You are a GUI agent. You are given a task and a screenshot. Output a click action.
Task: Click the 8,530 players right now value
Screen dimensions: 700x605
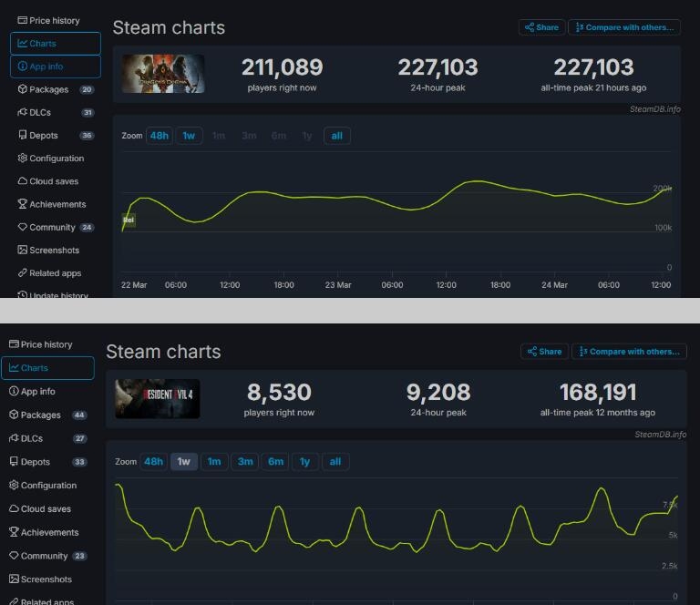(x=279, y=393)
